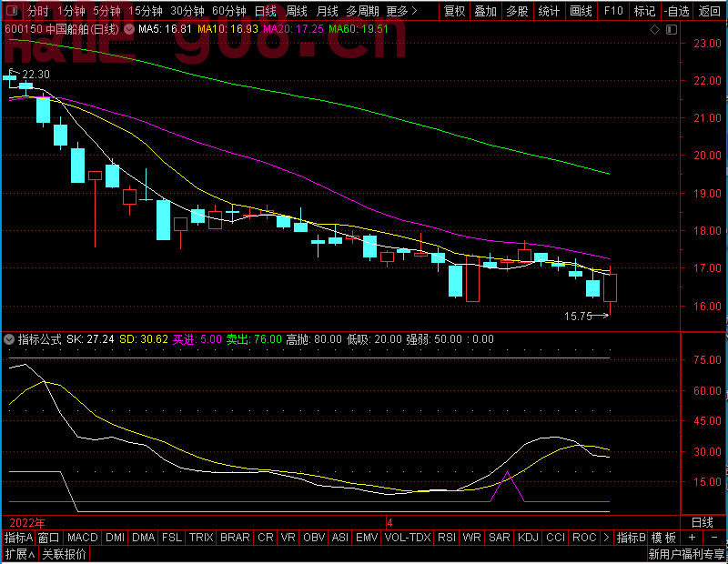
Task: Click the MA5: 16.81 value
Action: 166,29
